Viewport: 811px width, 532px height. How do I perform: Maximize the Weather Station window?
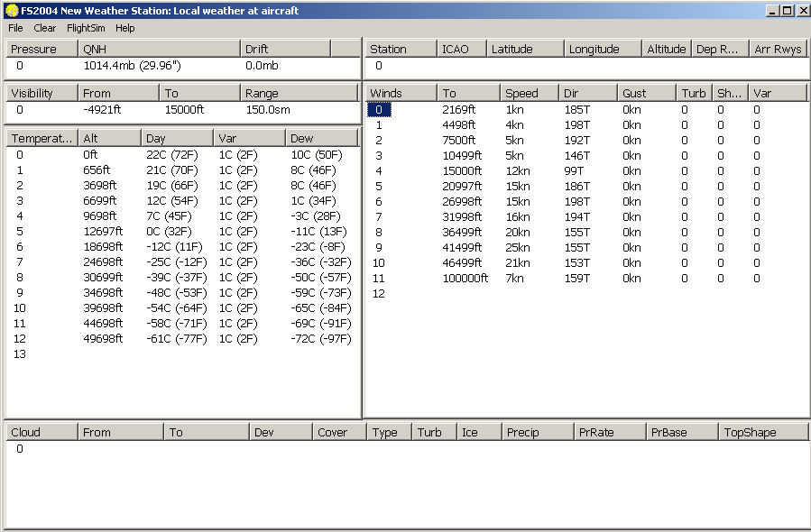pyautogui.click(x=787, y=10)
